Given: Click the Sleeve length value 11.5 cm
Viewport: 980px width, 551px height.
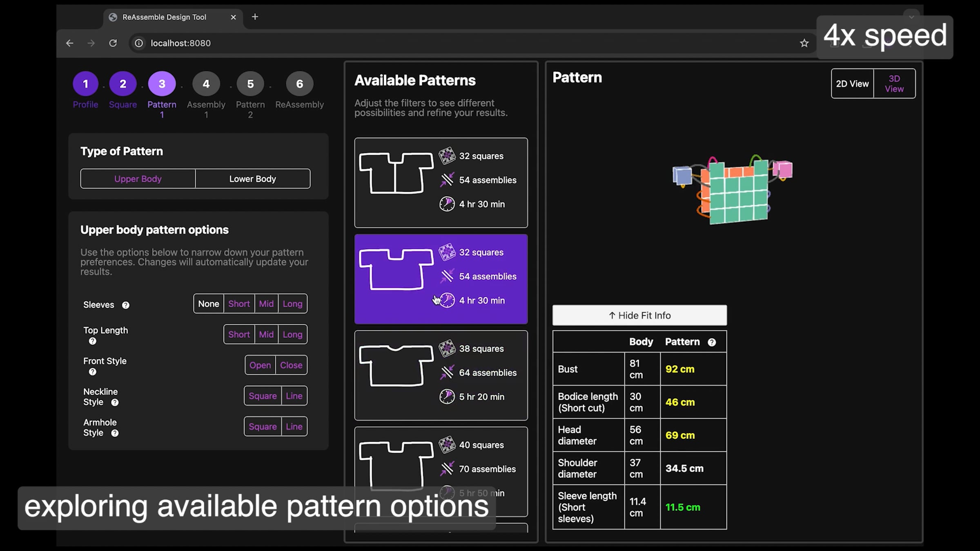Looking at the screenshot, I should (683, 507).
